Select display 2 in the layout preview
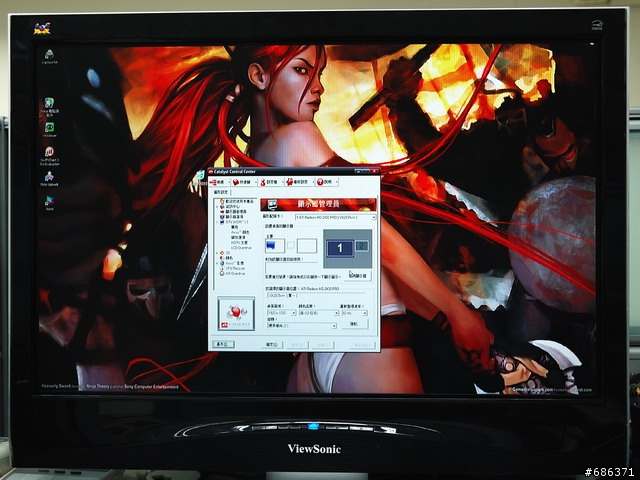640x480 pixels. [x=362, y=246]
